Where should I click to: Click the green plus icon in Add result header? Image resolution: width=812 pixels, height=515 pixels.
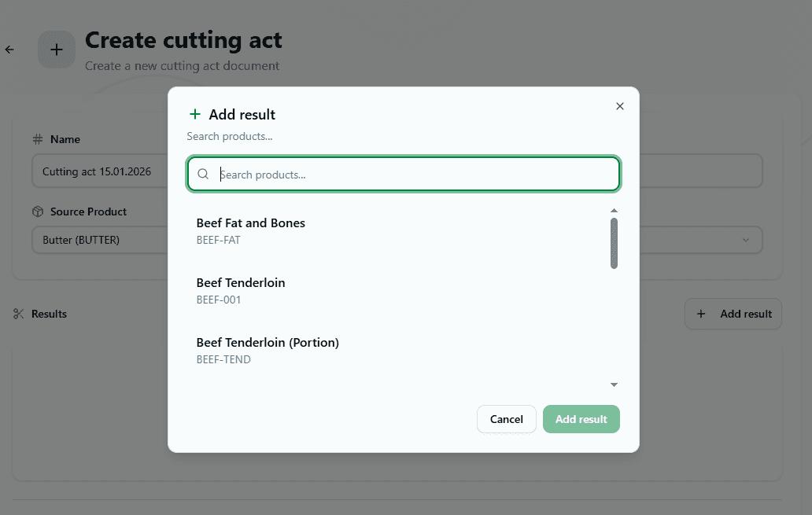click(x=194, y=114)
